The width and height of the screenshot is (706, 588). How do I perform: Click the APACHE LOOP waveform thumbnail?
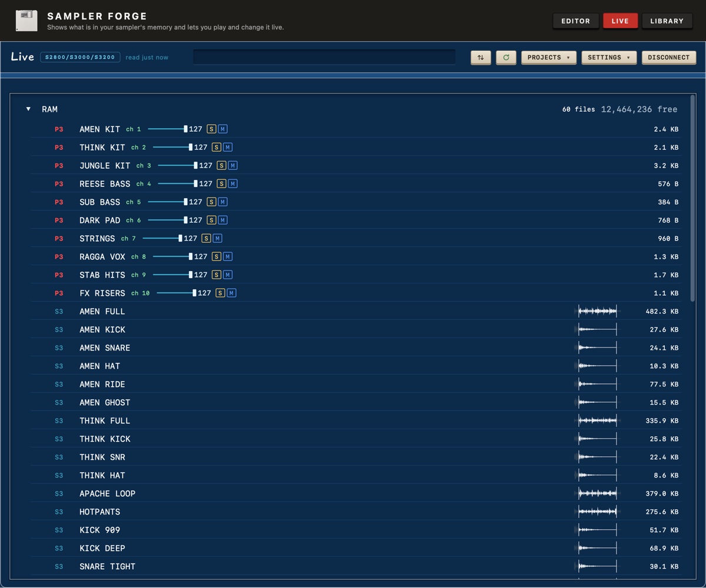coord(598,493)
